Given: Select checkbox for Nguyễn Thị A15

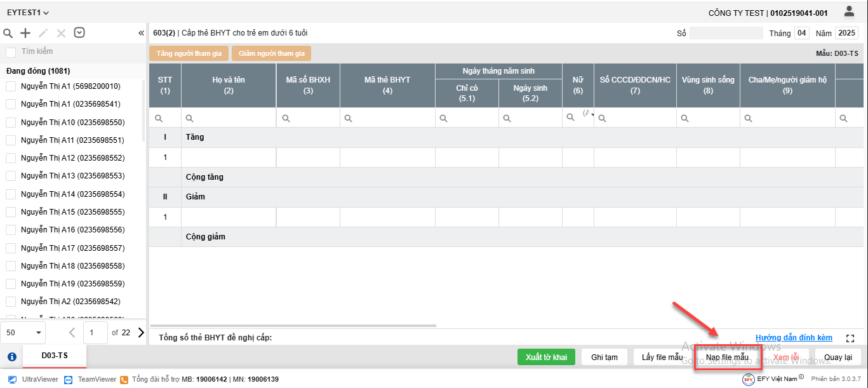Looking at the screenshot, I should point(11,212).
